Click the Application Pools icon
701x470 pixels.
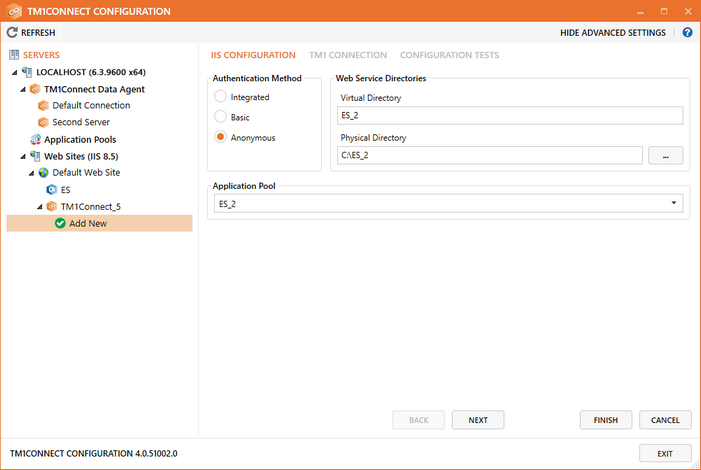click(x=35, y=140)
